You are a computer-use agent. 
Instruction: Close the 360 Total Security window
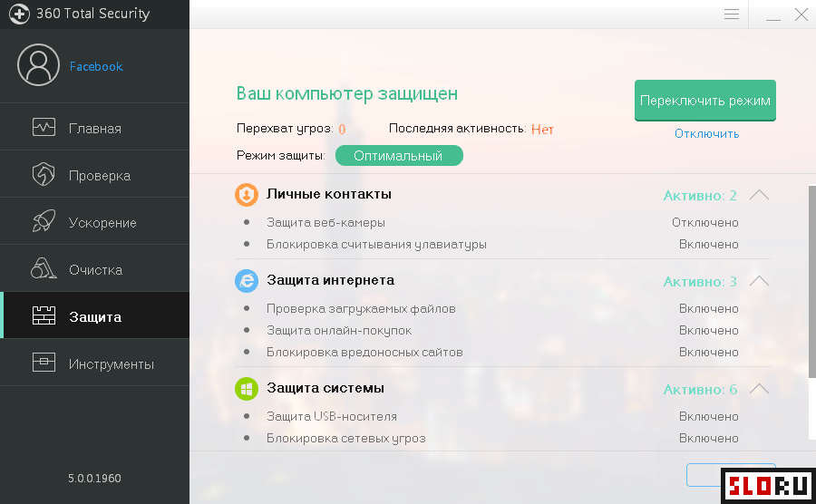click(801, 14)
